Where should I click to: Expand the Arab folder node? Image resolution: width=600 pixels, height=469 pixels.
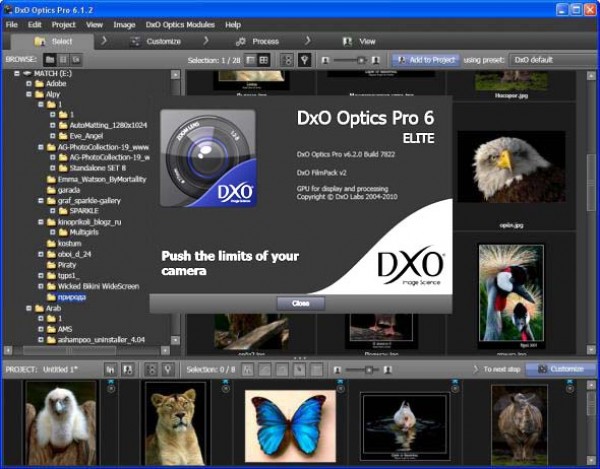pyautogui.click(x=17, y=308)
